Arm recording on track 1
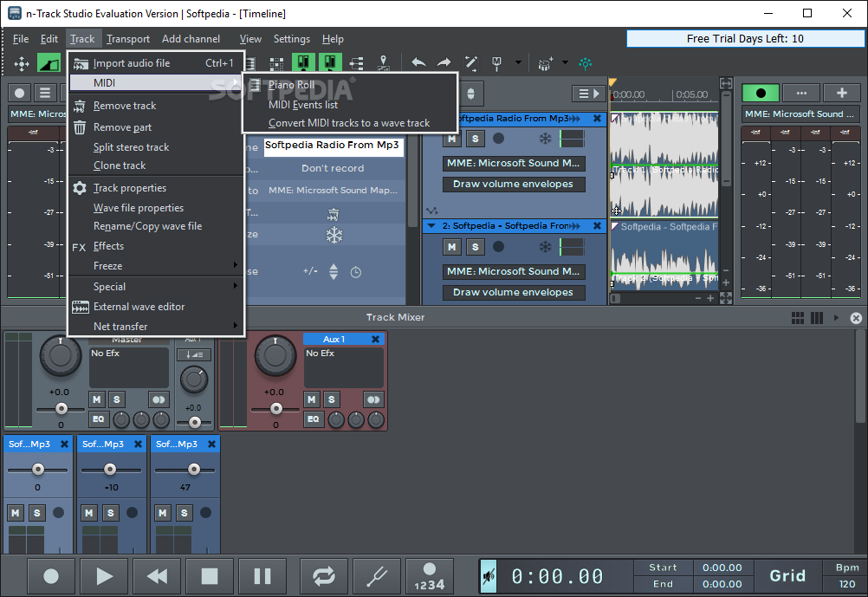This screenshot has width=868, height=597. coord(499,139)
